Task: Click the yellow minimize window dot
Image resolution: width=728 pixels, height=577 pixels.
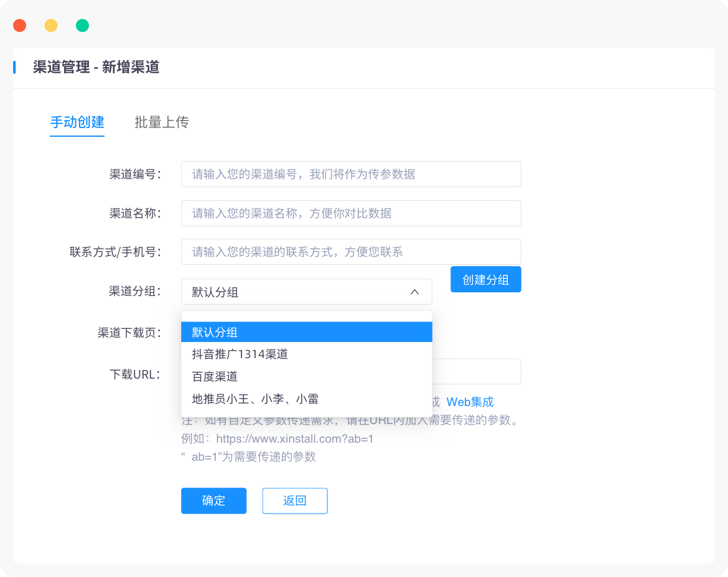Action: point(51,25)
